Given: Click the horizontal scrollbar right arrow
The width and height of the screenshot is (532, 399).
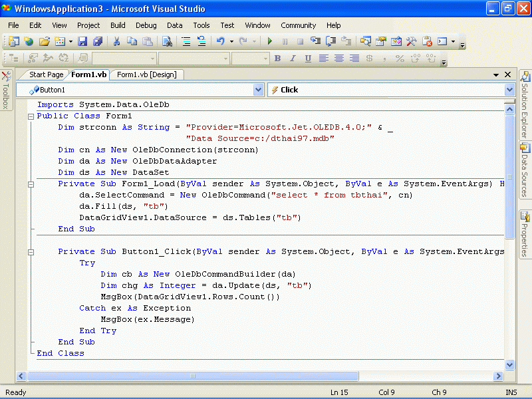Looking at the screenshot, I should [498, 376].
